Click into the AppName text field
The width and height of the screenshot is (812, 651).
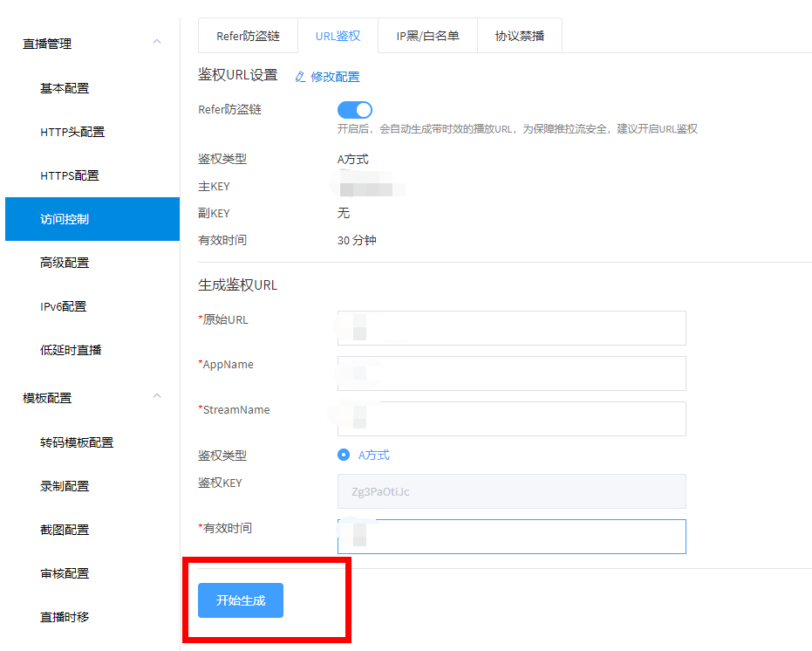[511, 373]
